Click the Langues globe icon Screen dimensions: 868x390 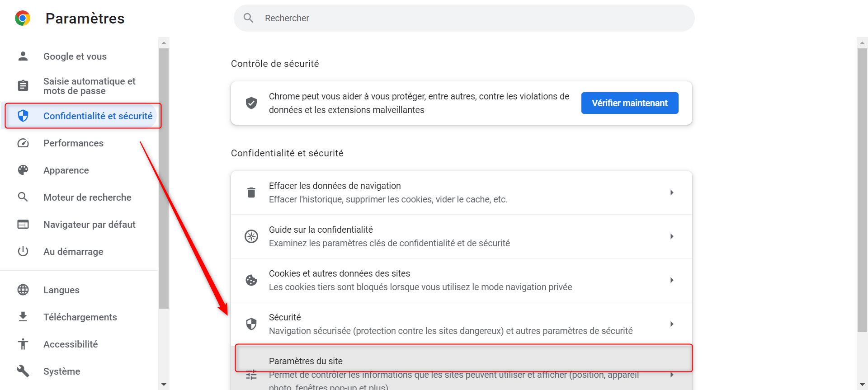(23, 290)
